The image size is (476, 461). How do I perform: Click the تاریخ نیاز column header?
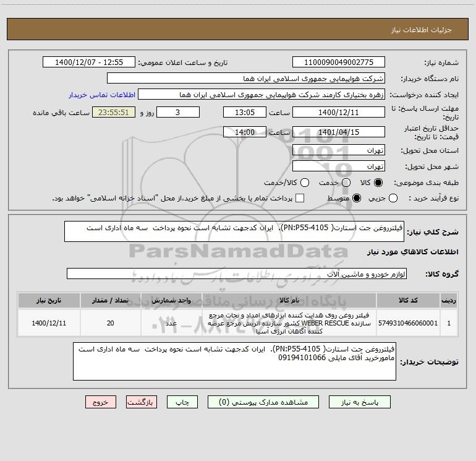(x=49, y=300)
